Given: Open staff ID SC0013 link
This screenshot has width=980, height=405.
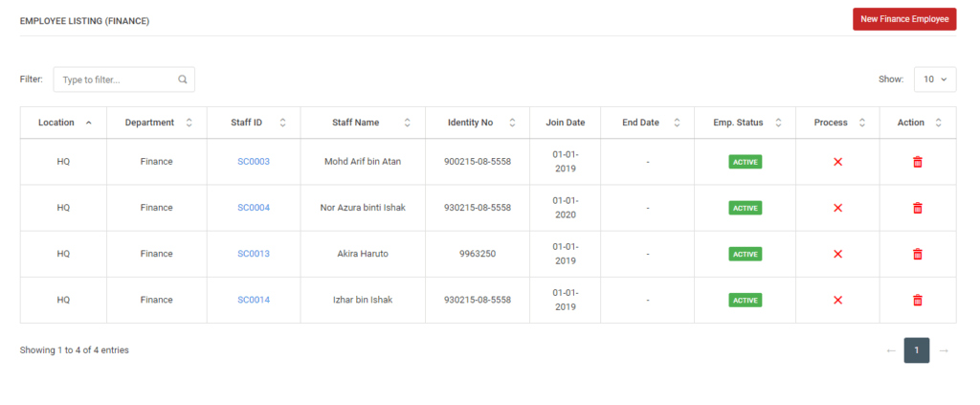Looking at the screenshot, I should (254, 254).
